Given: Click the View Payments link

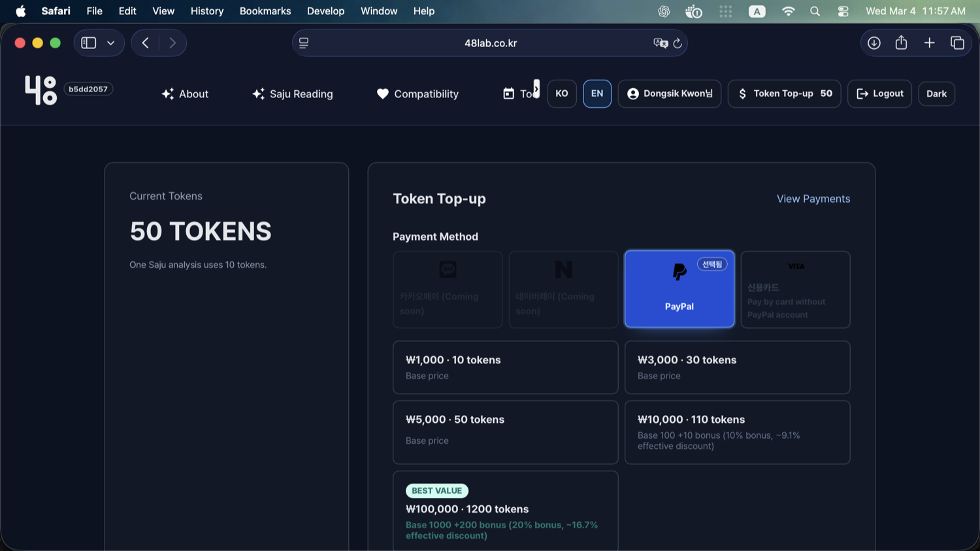Looking at the screenshot, I should pos(813,199).
